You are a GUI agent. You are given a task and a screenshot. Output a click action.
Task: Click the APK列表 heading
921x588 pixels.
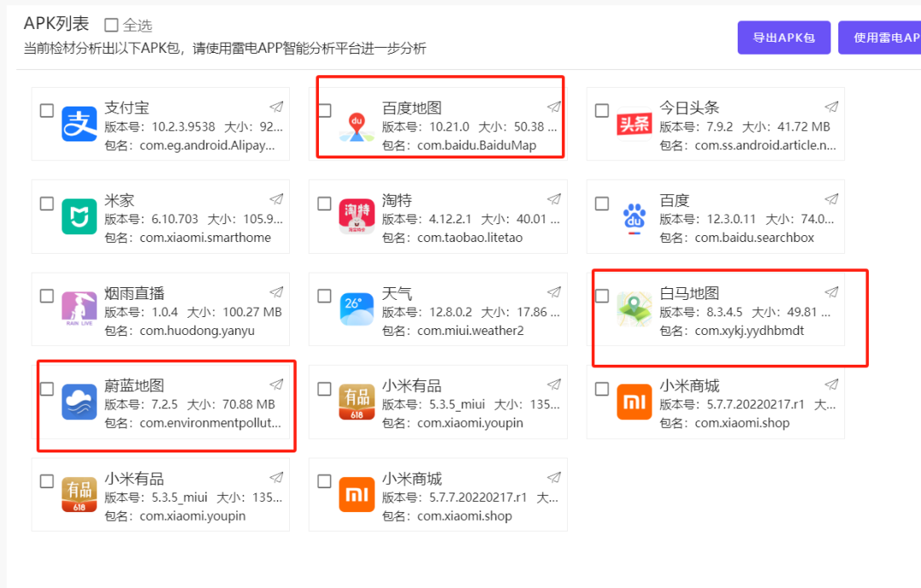point(56,24)
